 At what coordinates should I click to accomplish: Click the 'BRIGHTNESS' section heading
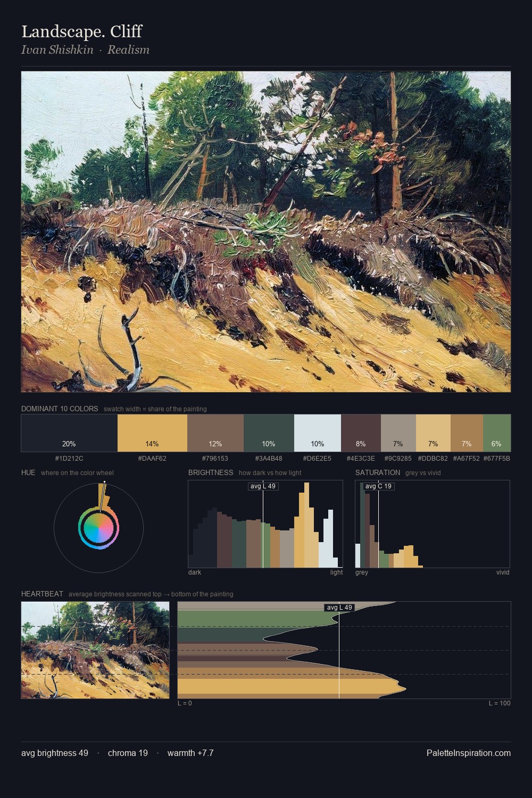[x=211, y=472]
